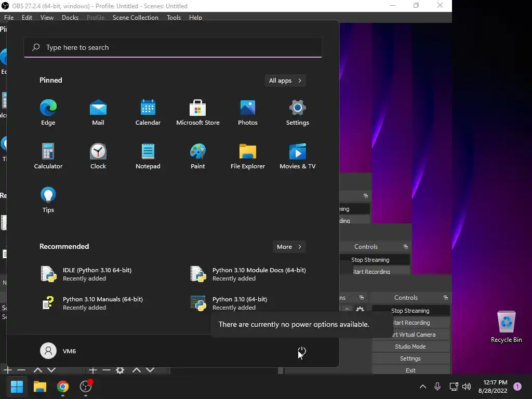Enable Studio Mode in OBS Controls
The image size is (532, 399).
(410, 347)
